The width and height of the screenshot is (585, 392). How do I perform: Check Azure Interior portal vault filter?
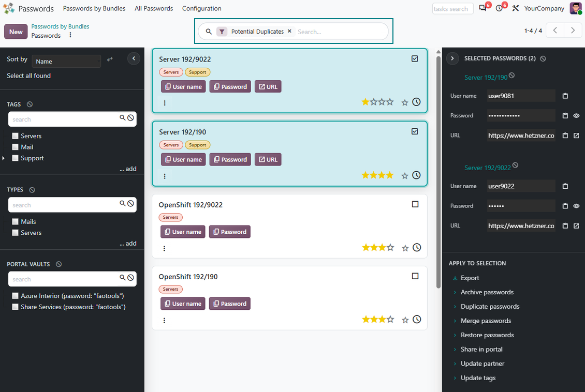[x=15, y=295]
